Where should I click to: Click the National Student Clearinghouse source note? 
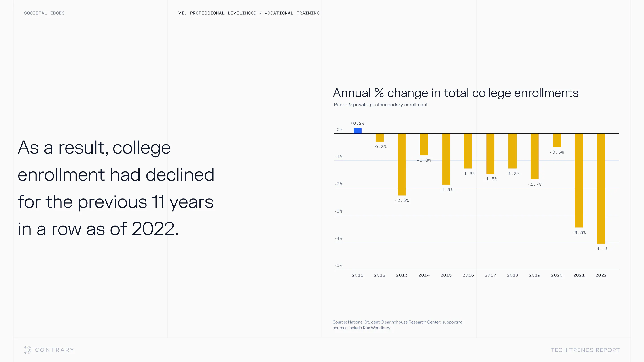[397, 325]
